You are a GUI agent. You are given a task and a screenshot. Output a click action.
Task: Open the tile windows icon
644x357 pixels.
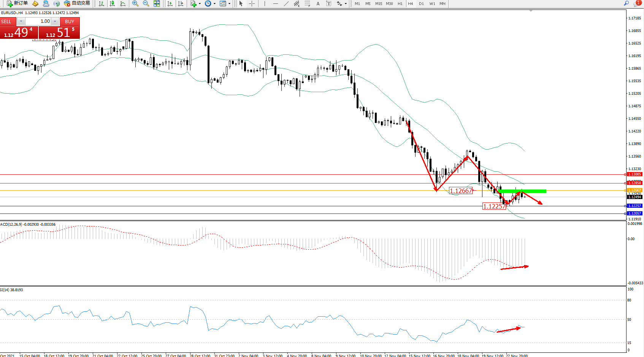click(157, 3)
